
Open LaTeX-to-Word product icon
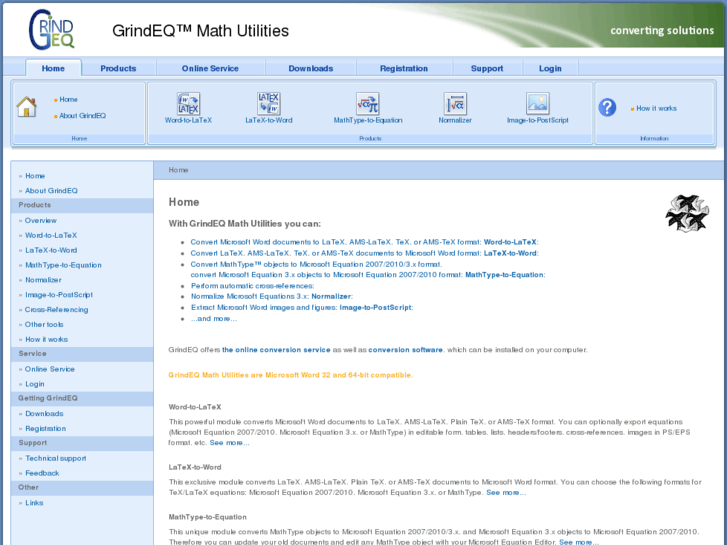tap(269, 103)
